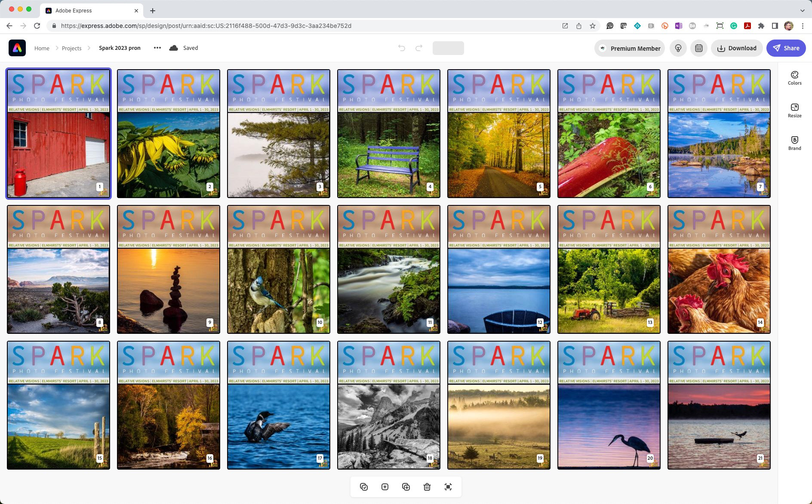
Task: Open Chrome three-dot menu
Action: pos(803,26)
